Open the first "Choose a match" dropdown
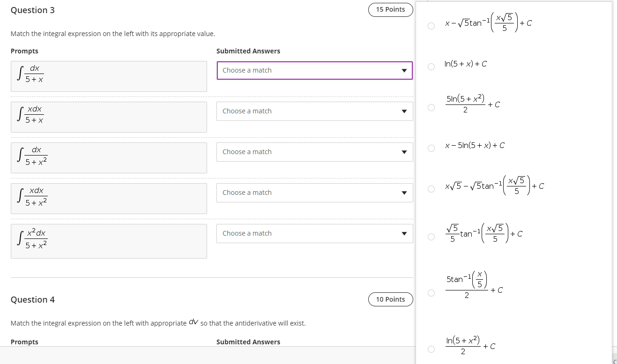 tap(314, 70)
